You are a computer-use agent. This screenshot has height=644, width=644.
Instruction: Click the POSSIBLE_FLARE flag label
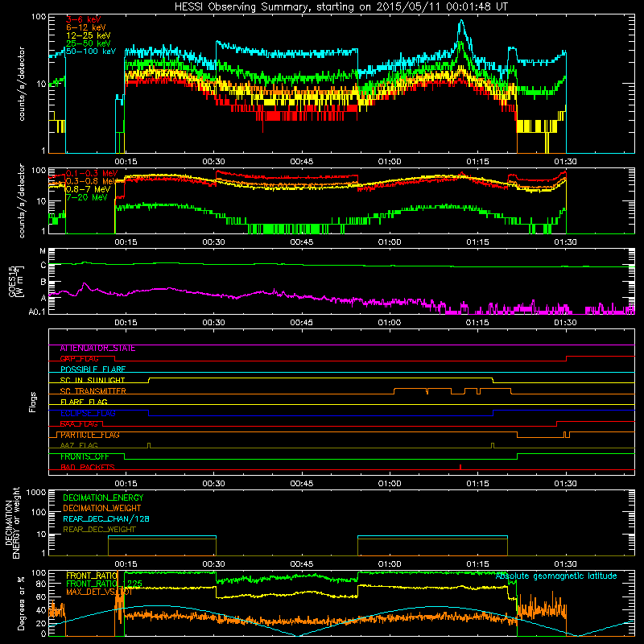click(93, 369)
